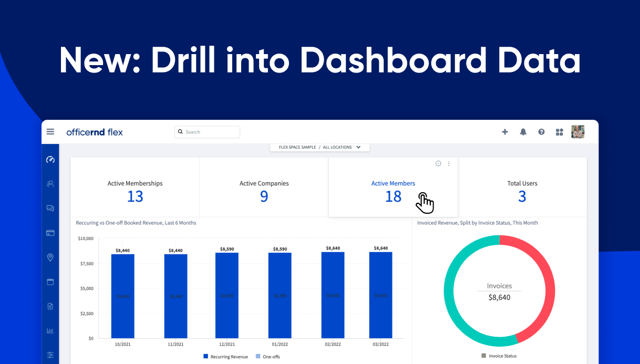
Task: Click the 03/2022 revenue bar
Action: [x=381, y=295]
